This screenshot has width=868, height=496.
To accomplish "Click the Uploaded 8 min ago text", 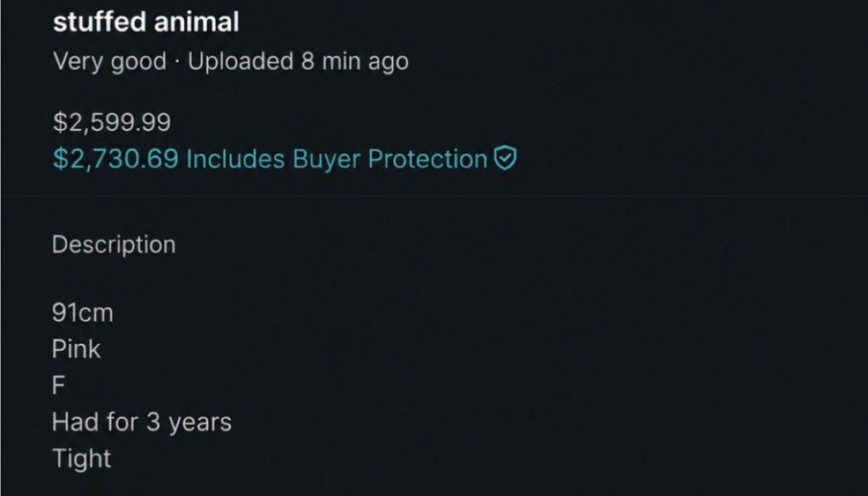I will pos(298,61).
